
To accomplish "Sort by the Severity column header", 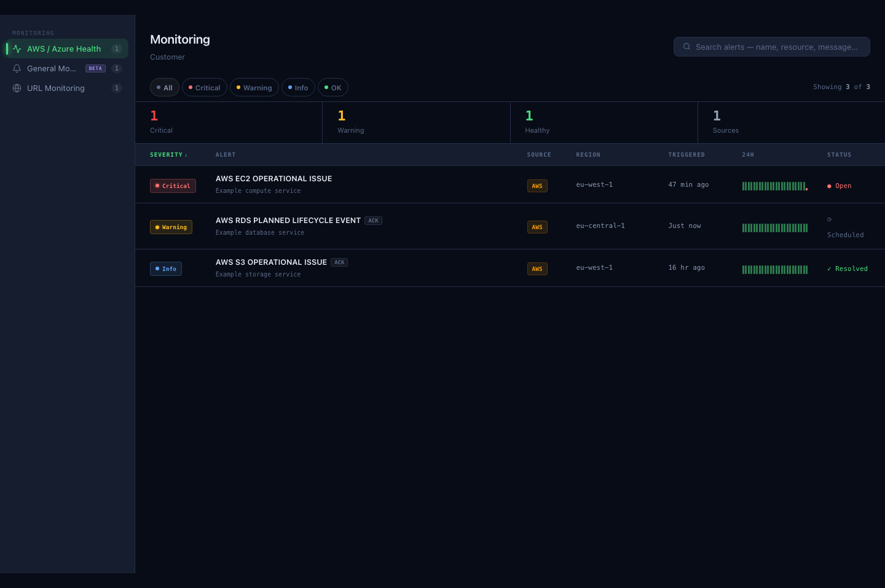I will pos(168,155).
